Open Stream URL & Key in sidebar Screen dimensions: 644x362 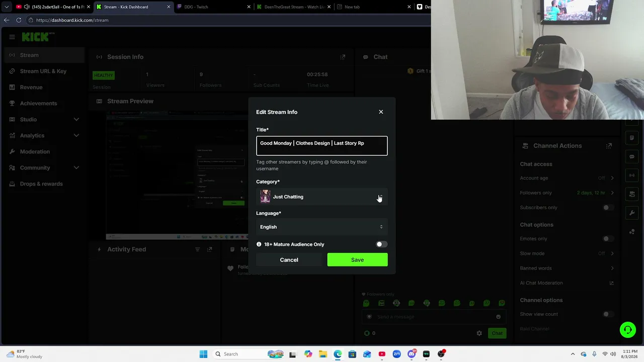click(x=44, y=71)
